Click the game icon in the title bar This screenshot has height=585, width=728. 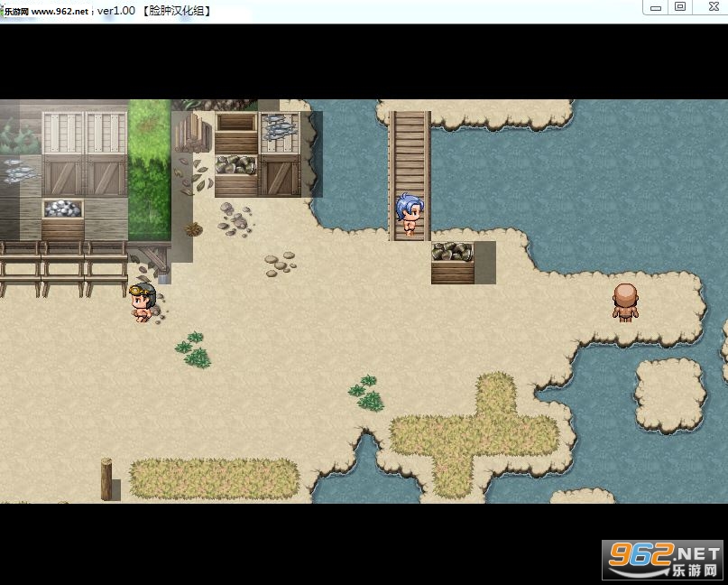(x=3, y=11)
